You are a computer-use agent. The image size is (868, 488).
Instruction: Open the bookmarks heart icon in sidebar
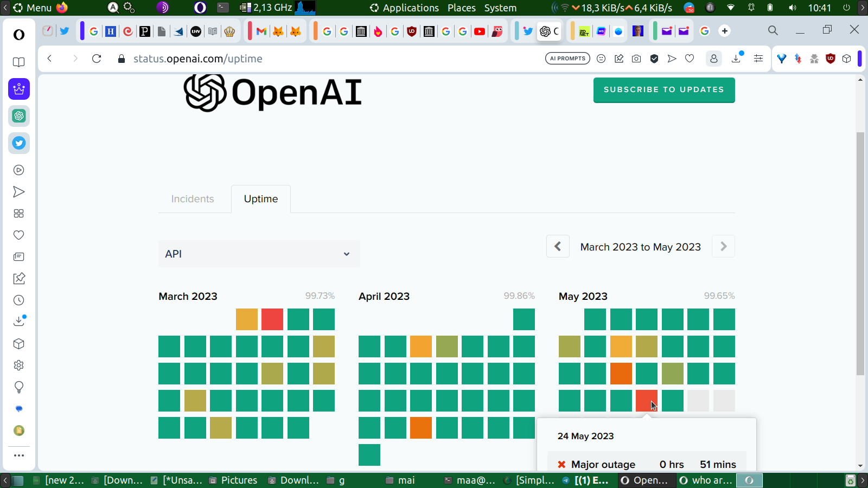19,235
